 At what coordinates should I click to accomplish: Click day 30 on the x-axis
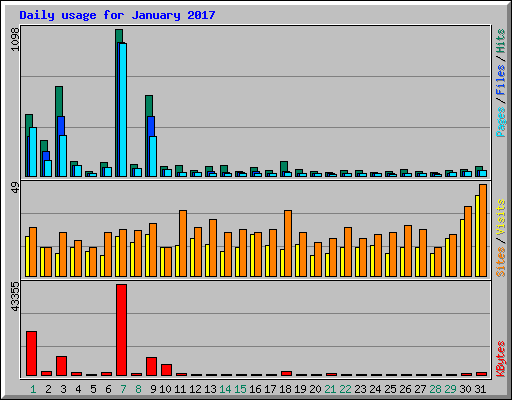pos(465,389)
